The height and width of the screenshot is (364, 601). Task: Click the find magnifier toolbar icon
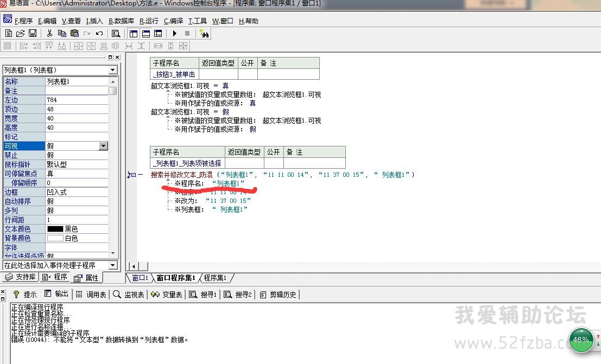[116, 33]
